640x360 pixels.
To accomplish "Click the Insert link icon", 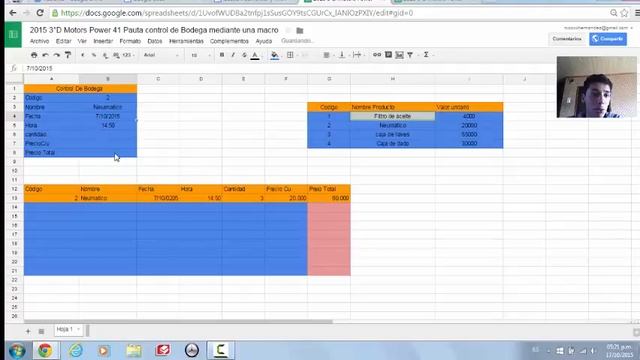I will coord(377,55).
